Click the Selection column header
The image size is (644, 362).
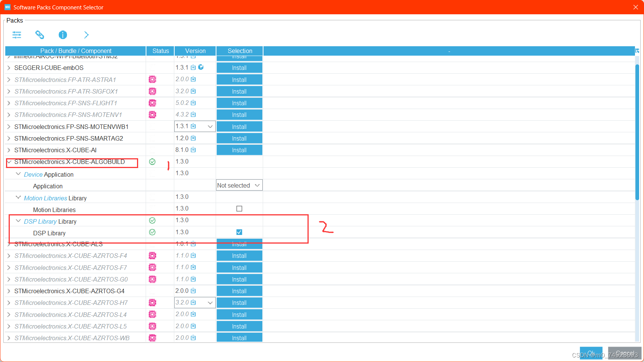coord(240,51)
